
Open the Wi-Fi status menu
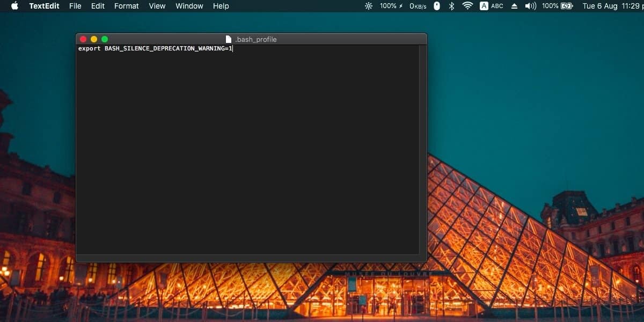pos(467,6)
